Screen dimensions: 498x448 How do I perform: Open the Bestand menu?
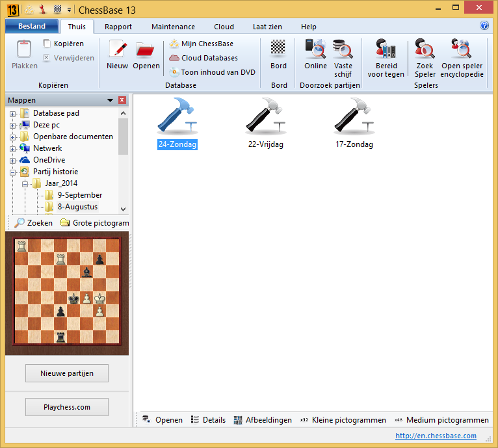tap(32, 26)
